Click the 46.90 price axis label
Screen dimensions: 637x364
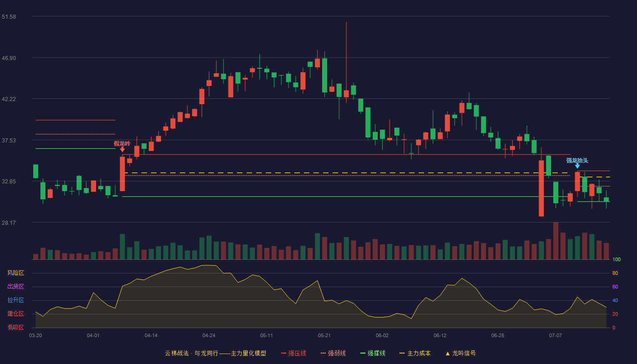click(9, 58)
